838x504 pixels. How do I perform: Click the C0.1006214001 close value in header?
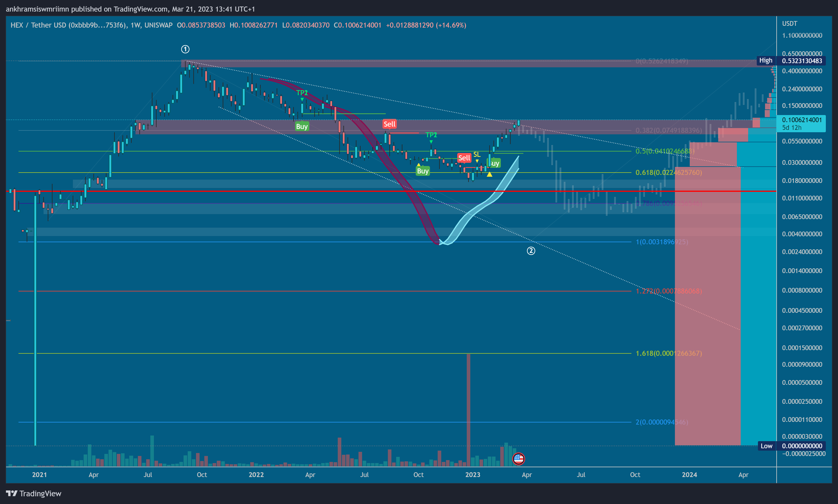357,25
